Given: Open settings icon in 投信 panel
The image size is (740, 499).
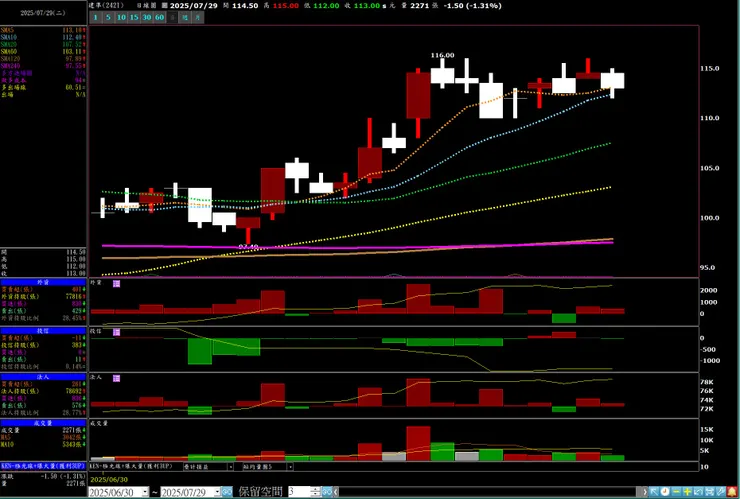Looking at the screenshot, I should pyautogui.click(x=116, y=332).
